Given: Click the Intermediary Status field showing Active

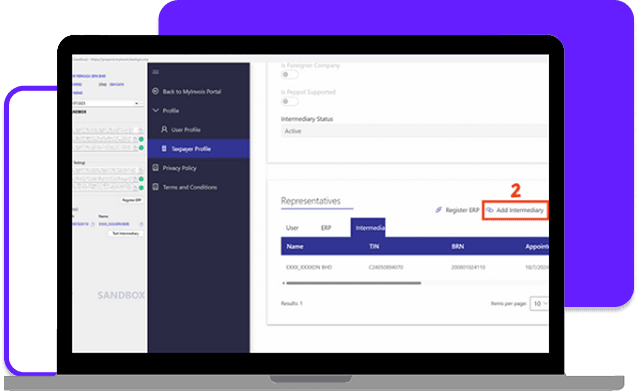Looking at the screenshot, I should click(414, 131).
